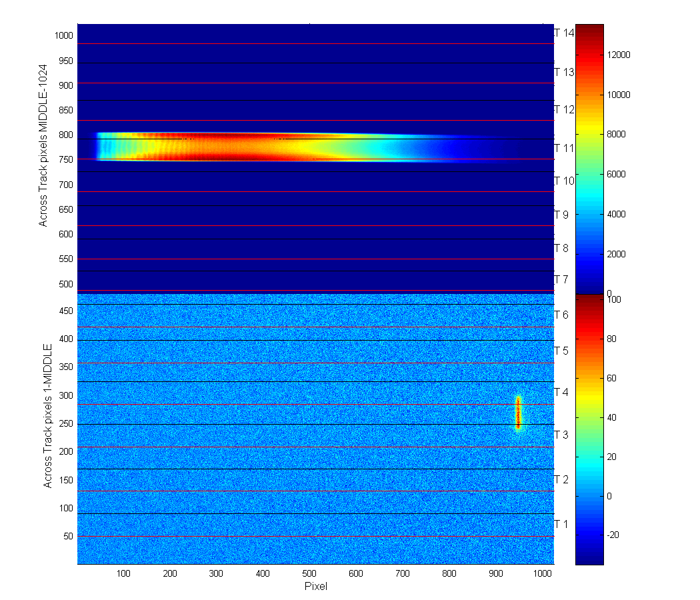Click the 'T 10' track label

pyautogui.click(x=564, y=181)
